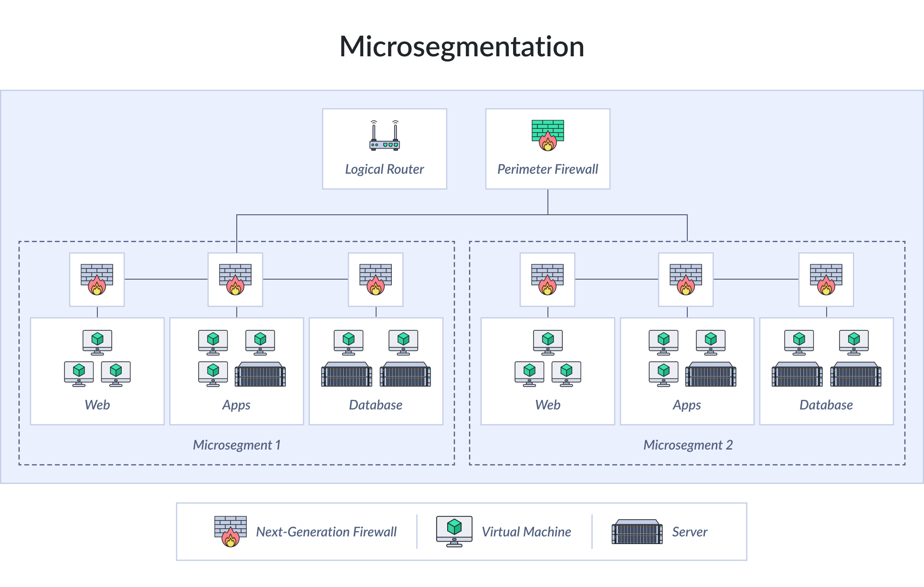The height and width of the screenshot is (587, 924).
Task: Click the top virtual machine in Microsegment 1 Web
Action: 97,343
